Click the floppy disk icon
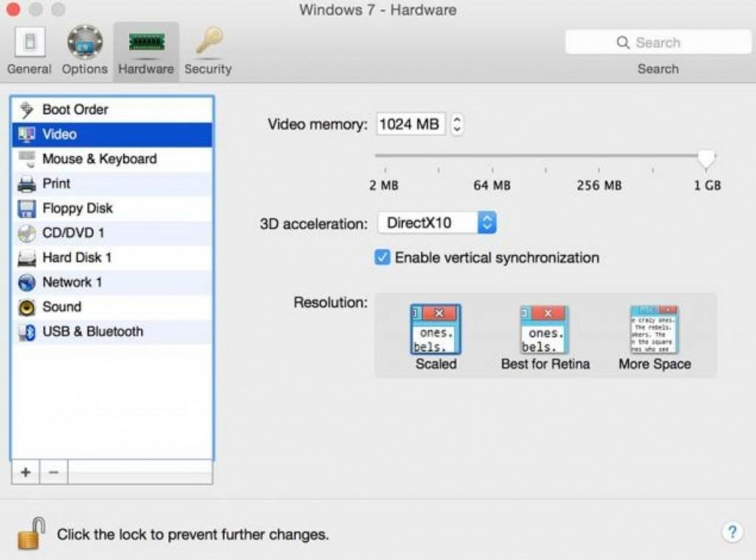Viewport: 756px width, 560px height. pyautogui.click(x=27, y=208)
